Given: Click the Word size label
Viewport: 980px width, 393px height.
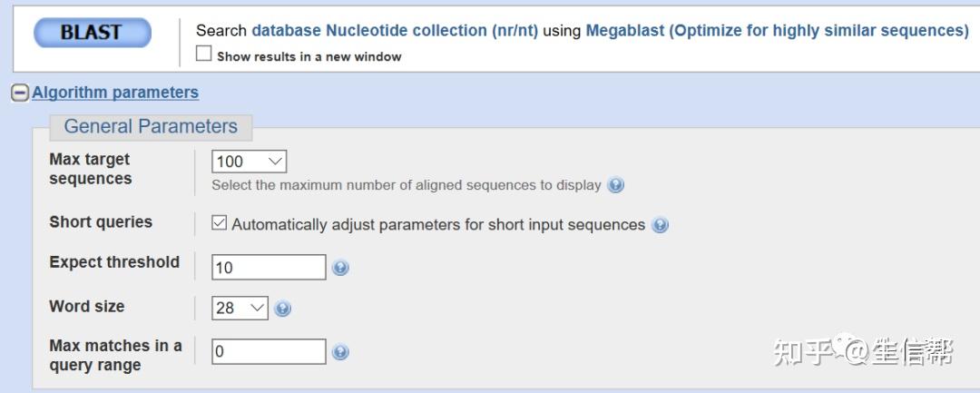Looking at the screenshot, I should point(87,307).
